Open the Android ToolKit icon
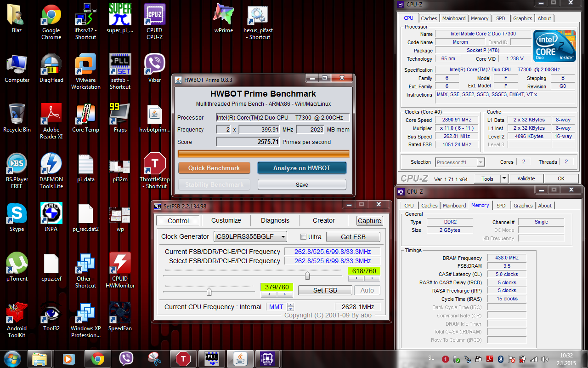 pos(17,320)
